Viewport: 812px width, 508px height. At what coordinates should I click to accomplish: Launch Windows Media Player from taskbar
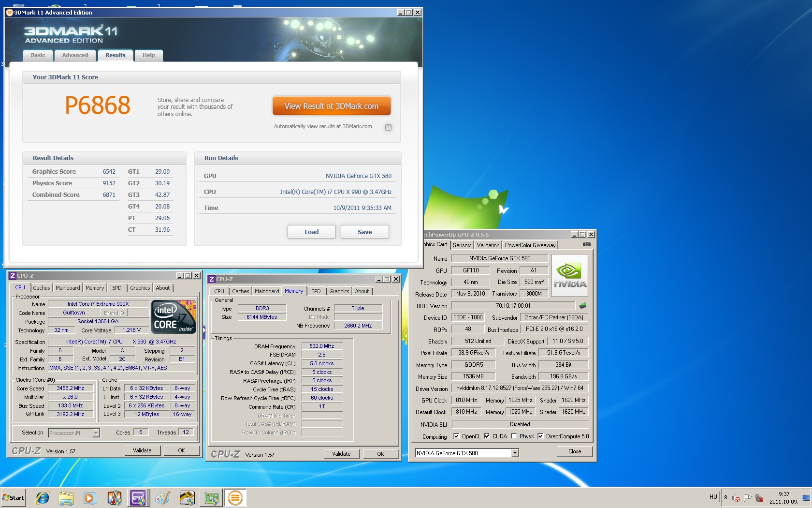pyautogui.click(x=89, y=498)
